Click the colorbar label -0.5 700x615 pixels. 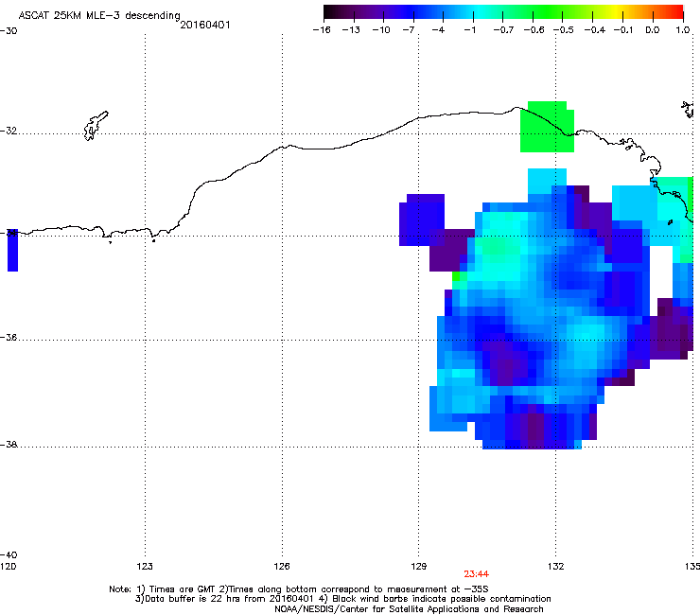click(564, 30)
